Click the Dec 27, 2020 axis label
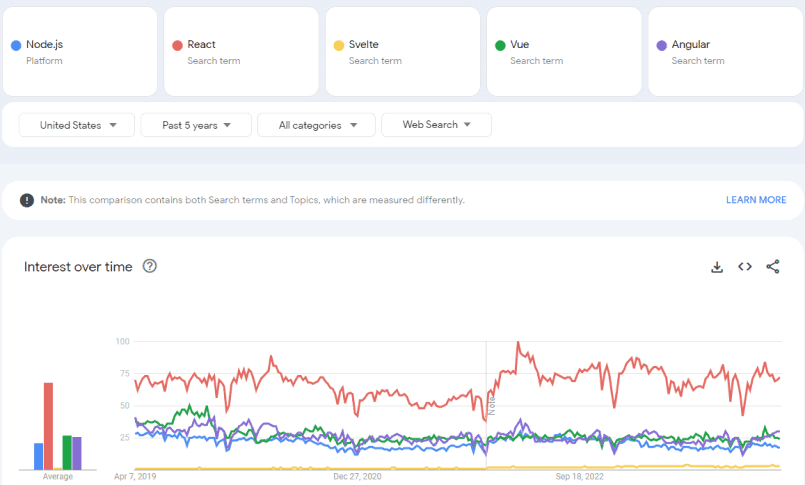805x485 pixels. (357, 476)
